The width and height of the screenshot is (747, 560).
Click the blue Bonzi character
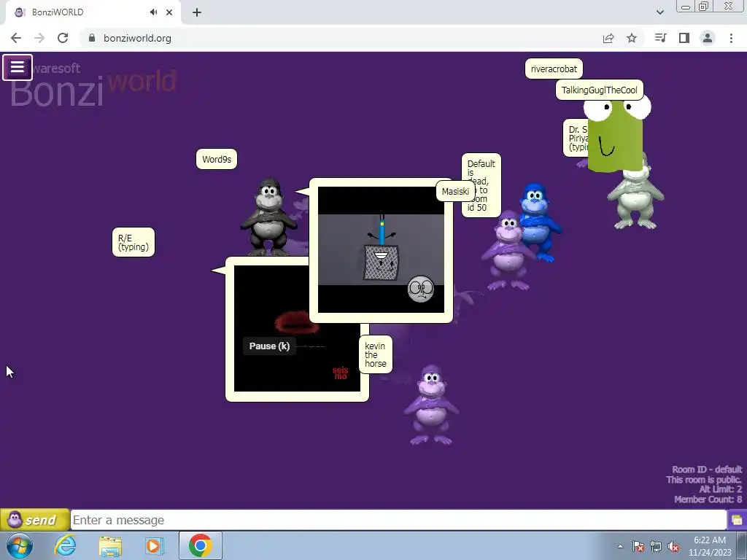[539, 222]
